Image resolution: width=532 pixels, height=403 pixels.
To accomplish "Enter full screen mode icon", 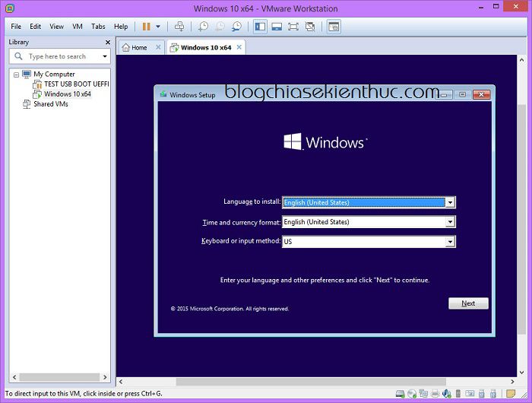I will (x=293, y=27).
